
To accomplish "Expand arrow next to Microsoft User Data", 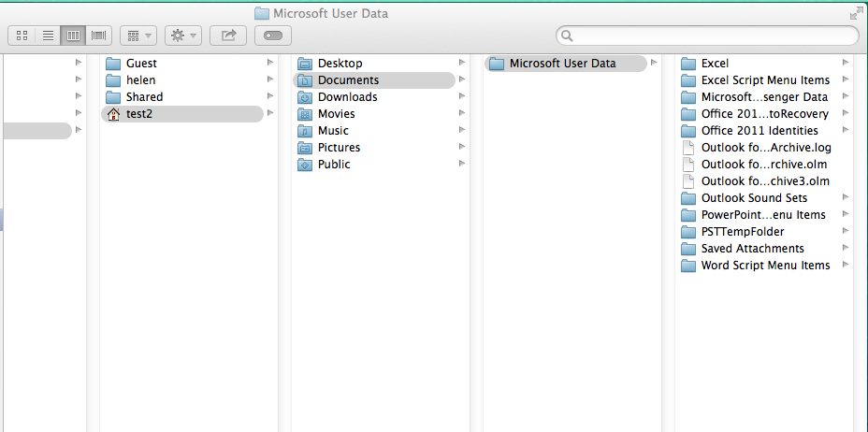I will pyautogui.click(x=654, y=63).
